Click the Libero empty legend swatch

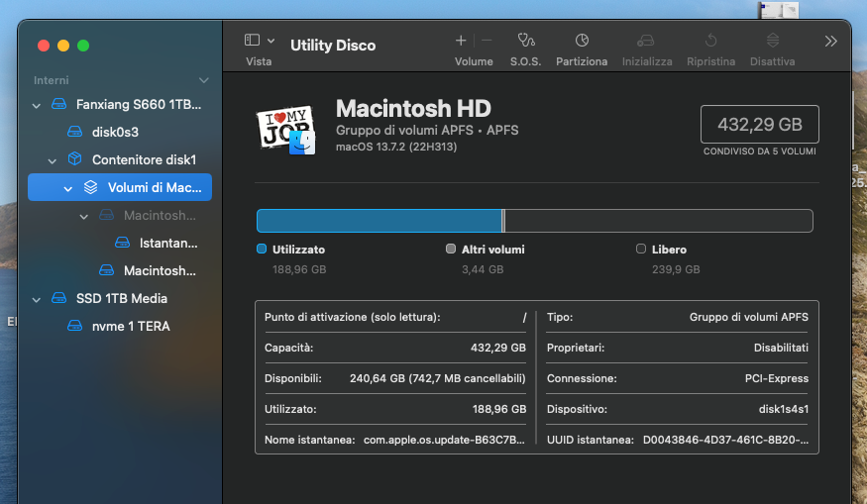tap(641, 249)
